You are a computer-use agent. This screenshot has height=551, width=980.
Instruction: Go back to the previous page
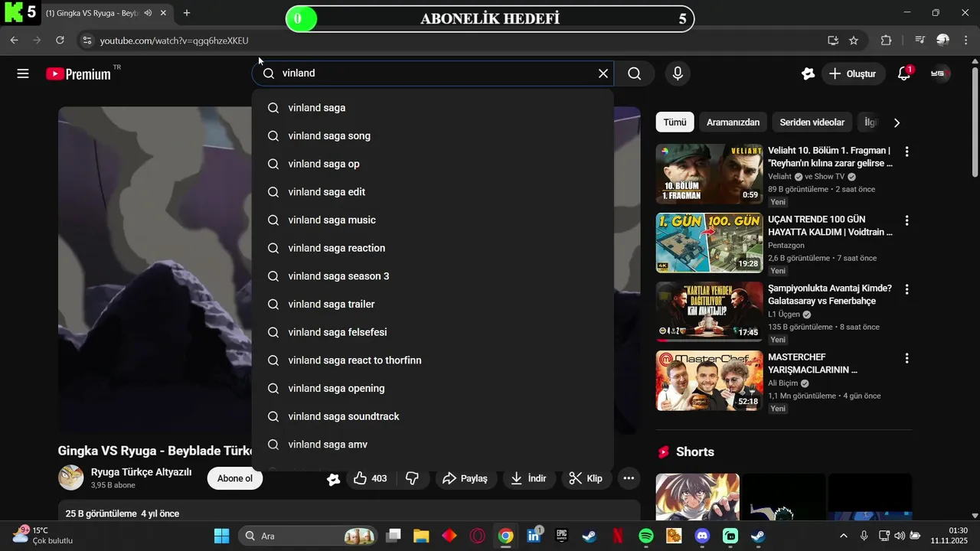pyautogui.click(x=14, y=41)
